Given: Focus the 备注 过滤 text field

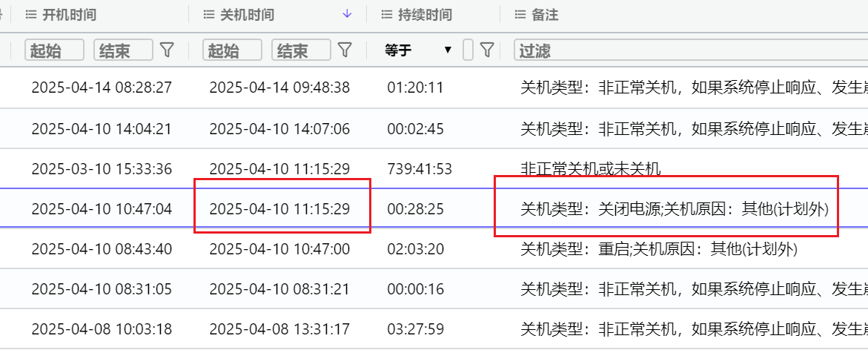Looking at the screenshot, I should pos(691,50).
